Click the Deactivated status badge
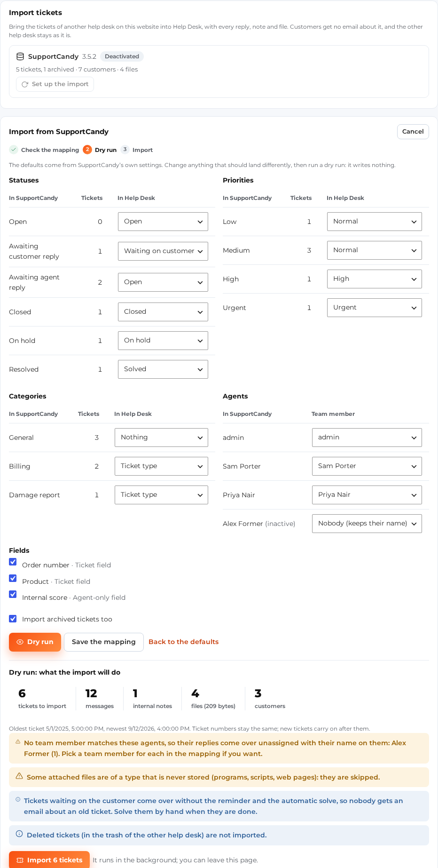 (x=122, y=56)
